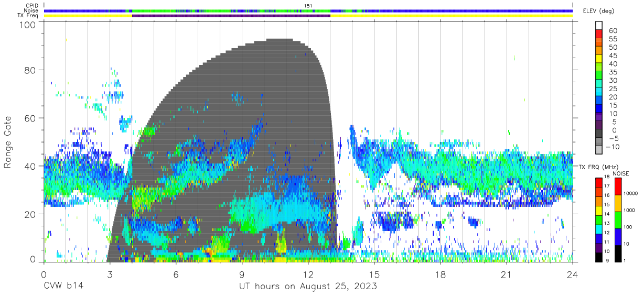Click the x-axis tick label '3'
This screenshot has height=297, width=644.
[110, 274]
